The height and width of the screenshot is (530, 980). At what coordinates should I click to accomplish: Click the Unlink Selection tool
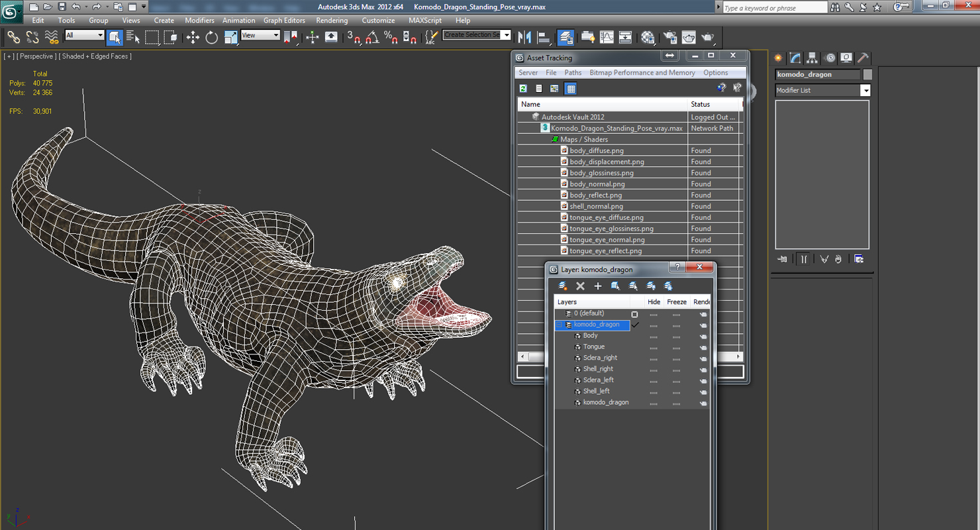(x=32, y=37)
